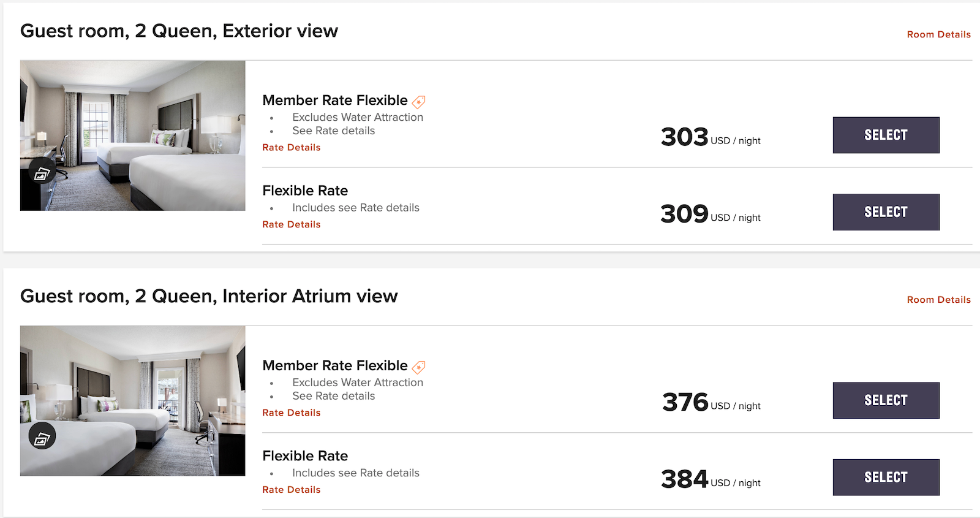This screenshot has width=980, height=518.
Task: Open Rate Details for 376 USD member rate
Action: pyautogui.click(x=292, y=413)
